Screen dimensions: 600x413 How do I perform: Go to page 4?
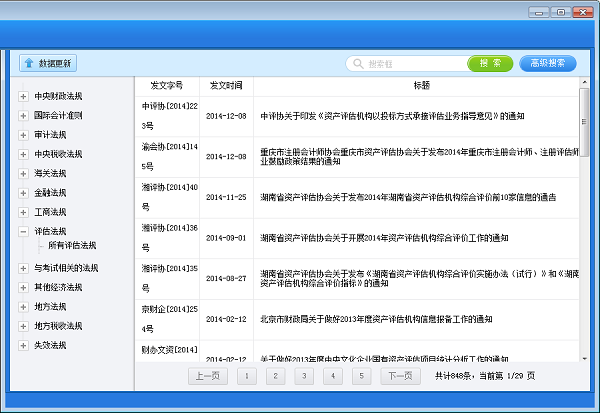click(333, 376)
